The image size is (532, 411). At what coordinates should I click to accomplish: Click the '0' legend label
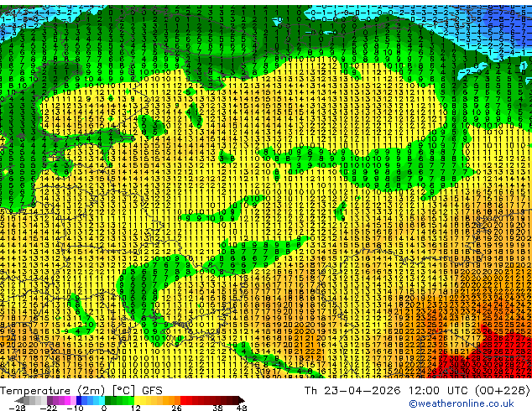coord(104,408)
